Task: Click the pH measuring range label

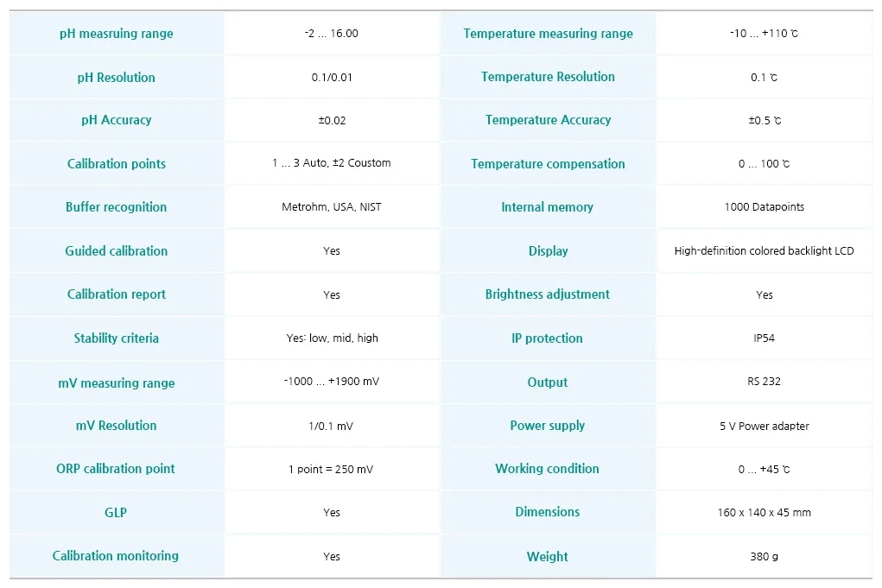Action: pos(117,33)
